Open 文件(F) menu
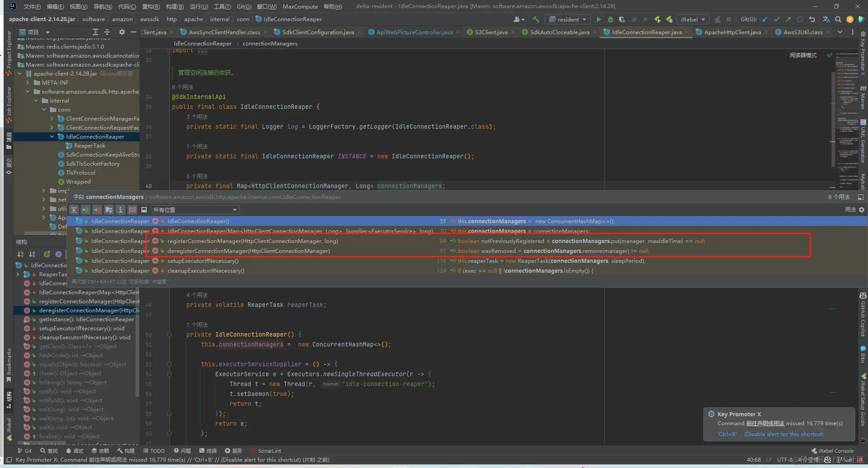The height and width of the screenshot is (468, 868). coord(32,6)
